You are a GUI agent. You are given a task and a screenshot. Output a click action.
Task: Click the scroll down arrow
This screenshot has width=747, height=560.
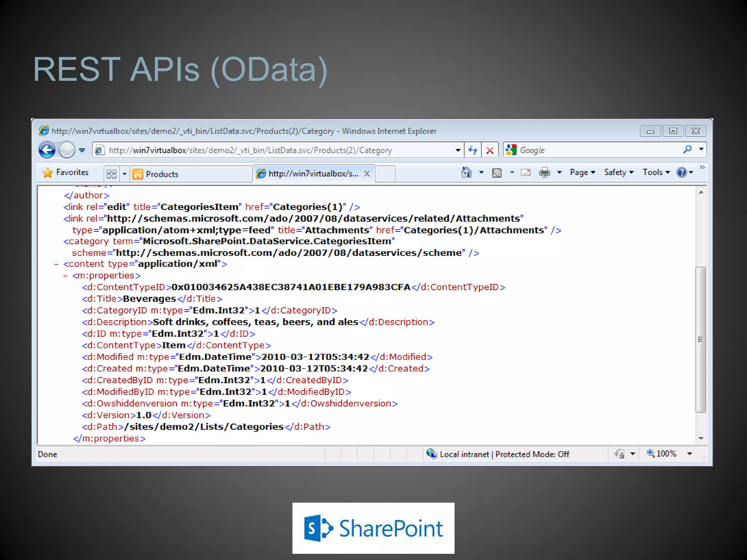tap(701, 438)
